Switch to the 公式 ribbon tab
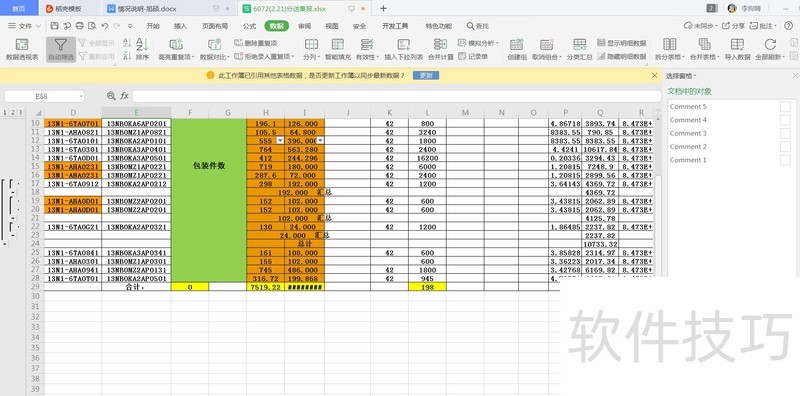This screenshot has width=800, height=396. point(249,26)
